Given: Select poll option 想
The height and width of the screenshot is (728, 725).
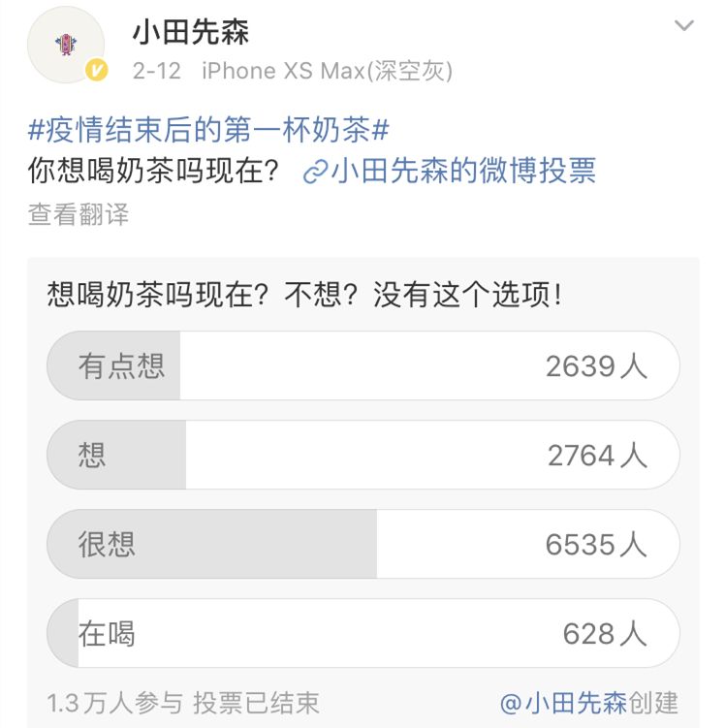Looking at the screenshot, I should pyautogui.click(x=363, y=455).
